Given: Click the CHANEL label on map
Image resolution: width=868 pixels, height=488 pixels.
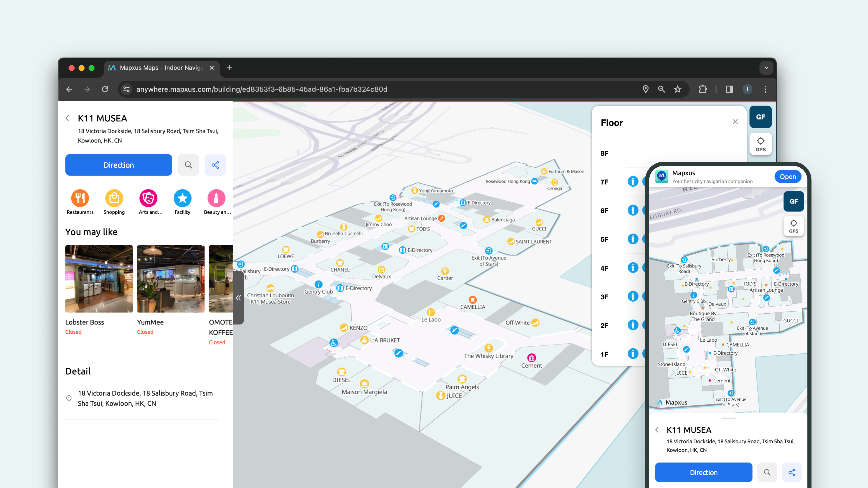Looking at the screenshot, I should 340,270.
